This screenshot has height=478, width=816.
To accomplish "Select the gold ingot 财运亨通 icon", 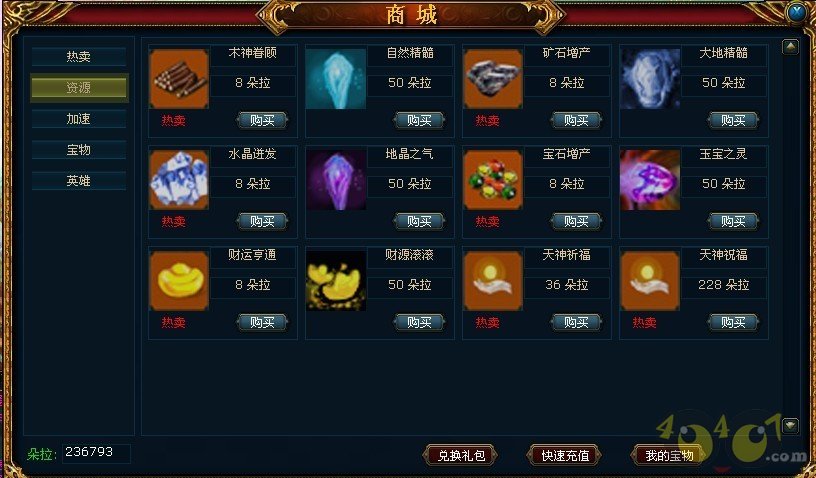I will [x=179, y=281].
